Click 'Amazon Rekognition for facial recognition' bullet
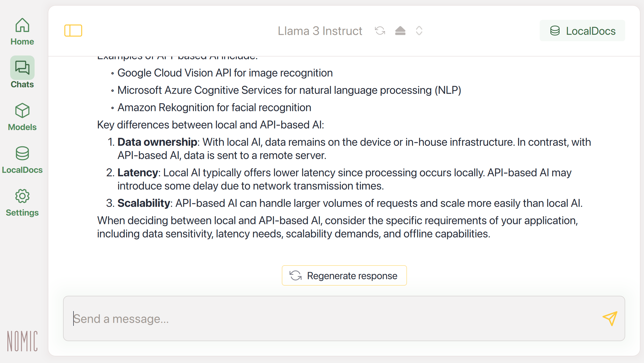Viewport: 644px width, 363px height. [x=214, y=107]
